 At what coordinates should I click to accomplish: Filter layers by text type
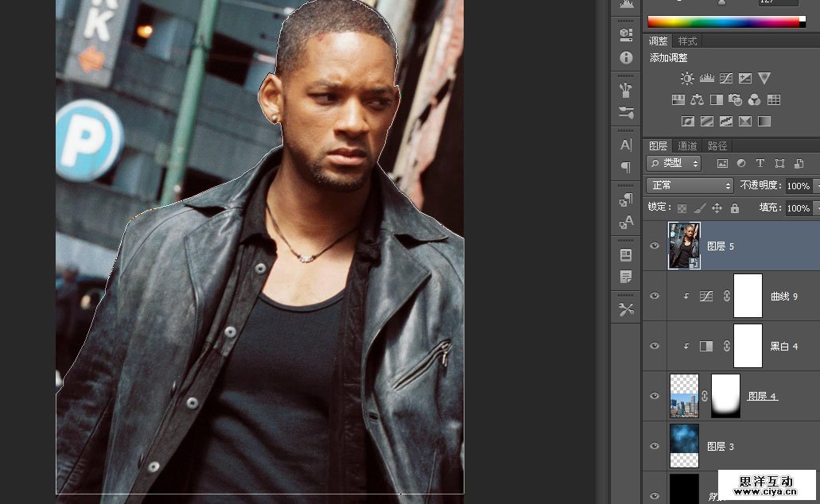[x=760, y=163]
